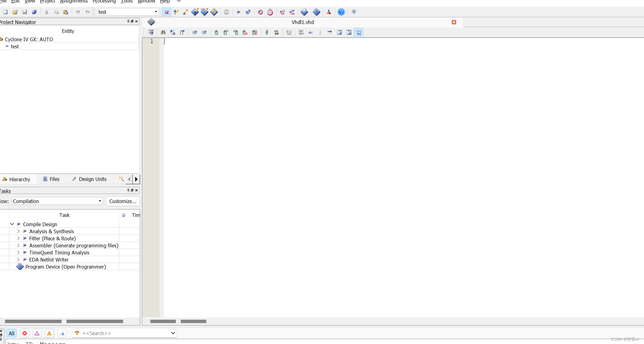This screenshot has height=344, width=644.
Task: Close the Vhdl1.vhd tab with red X
Action: click(454, 22)
